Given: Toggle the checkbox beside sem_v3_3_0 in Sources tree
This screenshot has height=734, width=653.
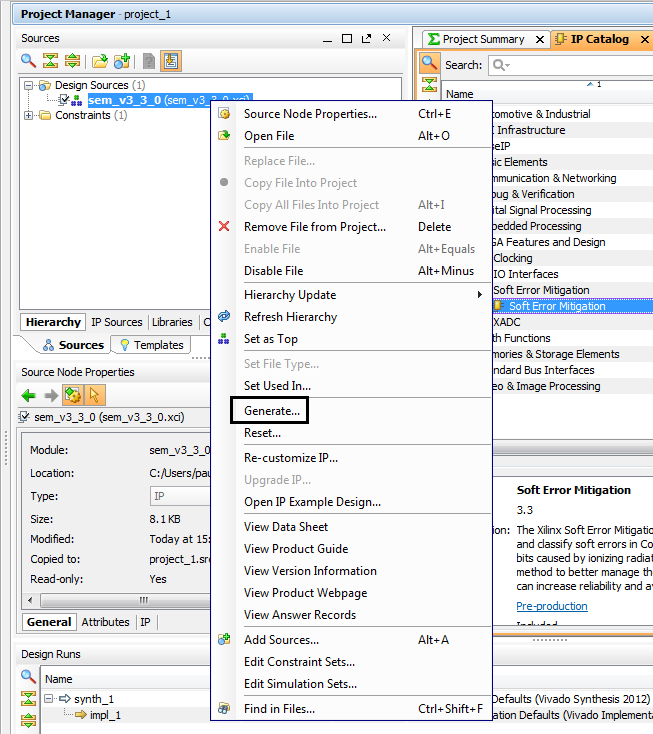Looking at the screenshot, I should pyautogui.click(x=63, y=101).
